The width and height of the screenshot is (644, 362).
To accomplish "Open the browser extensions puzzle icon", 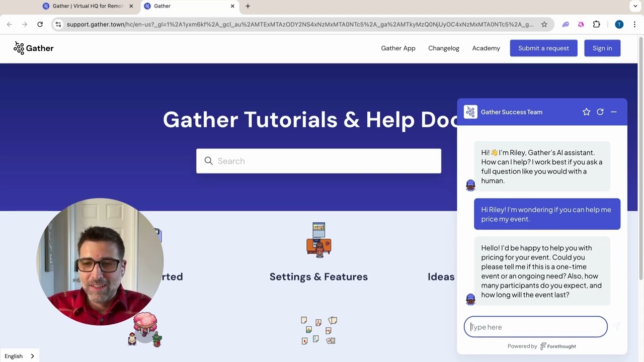I will [597, 24].
